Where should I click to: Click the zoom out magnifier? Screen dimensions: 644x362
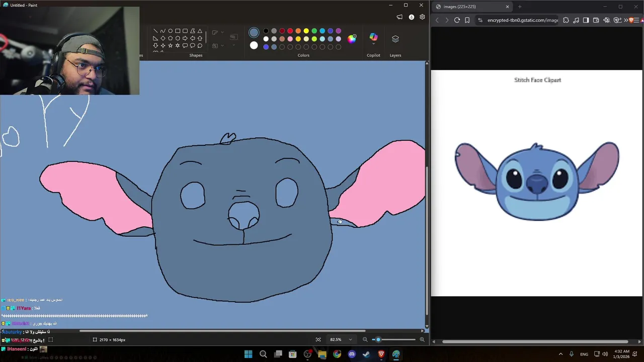pyautogui.click(x=365, y=339)
